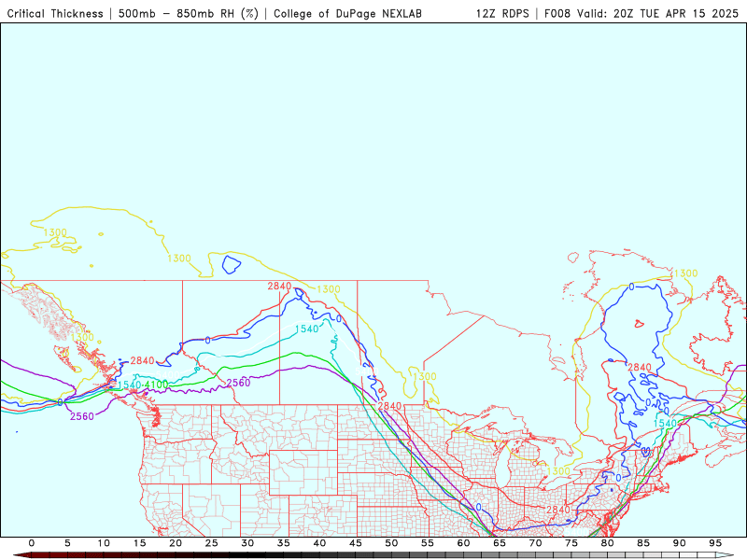Click the '35' tick on the color scale
This screenshot has height=560, width=747.
coord(284,543)
